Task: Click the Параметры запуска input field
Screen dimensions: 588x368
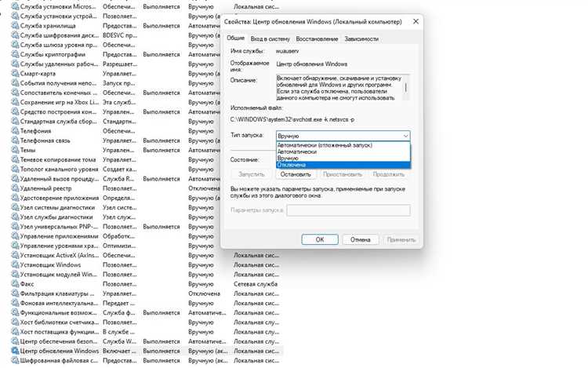Action: (348, 210)
